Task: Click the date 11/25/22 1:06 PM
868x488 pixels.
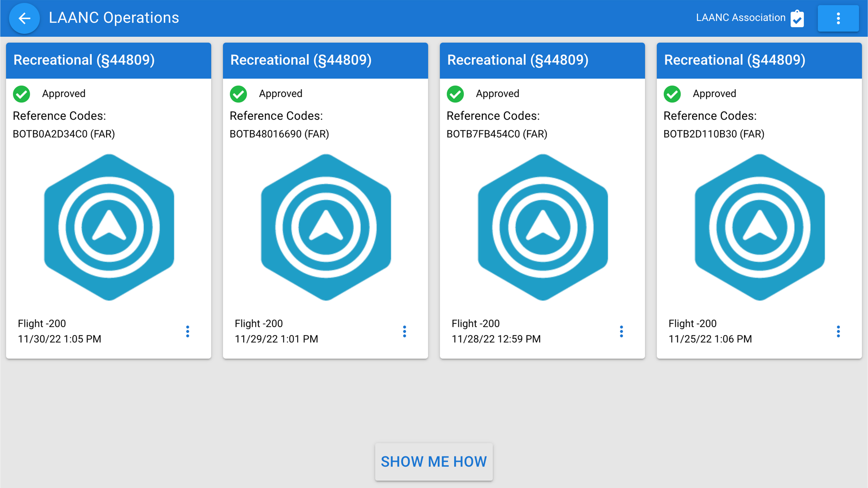Action: point(710,339)
